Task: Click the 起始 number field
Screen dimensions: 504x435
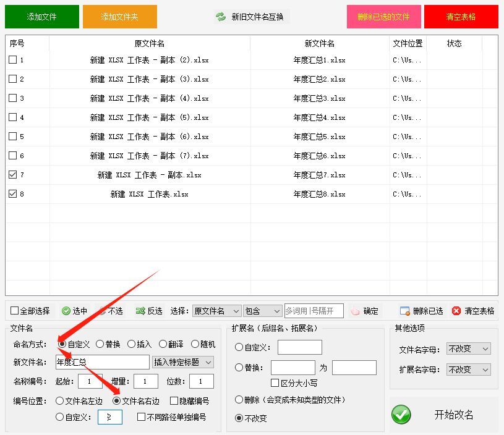Action: point(90,381)
